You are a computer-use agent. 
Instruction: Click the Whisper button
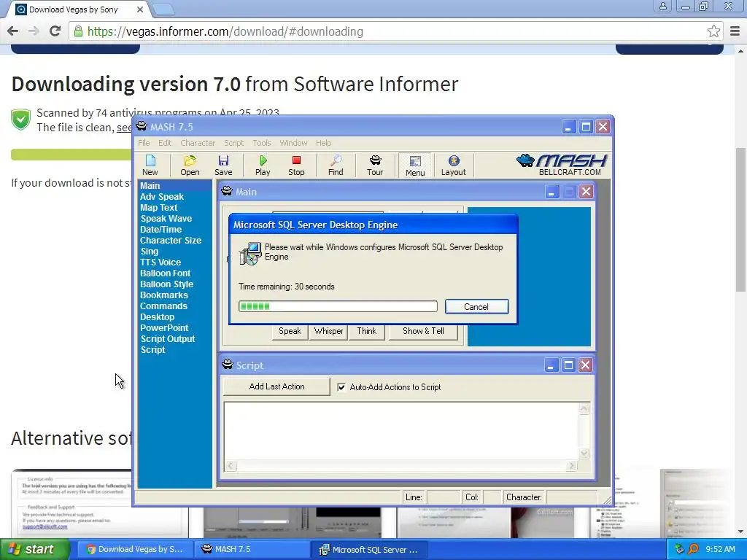[328, 332]
